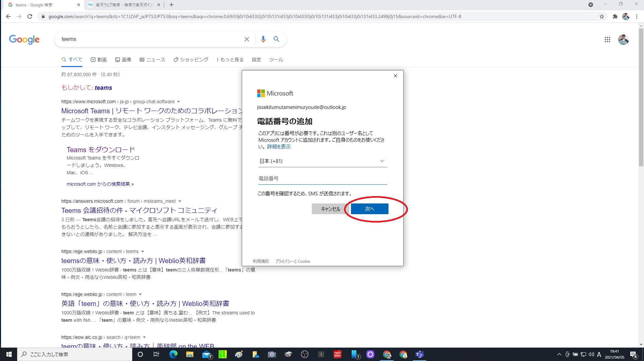
Task: Open Rakuten Kobo from taskbar
Action: (x=337, y=354)
